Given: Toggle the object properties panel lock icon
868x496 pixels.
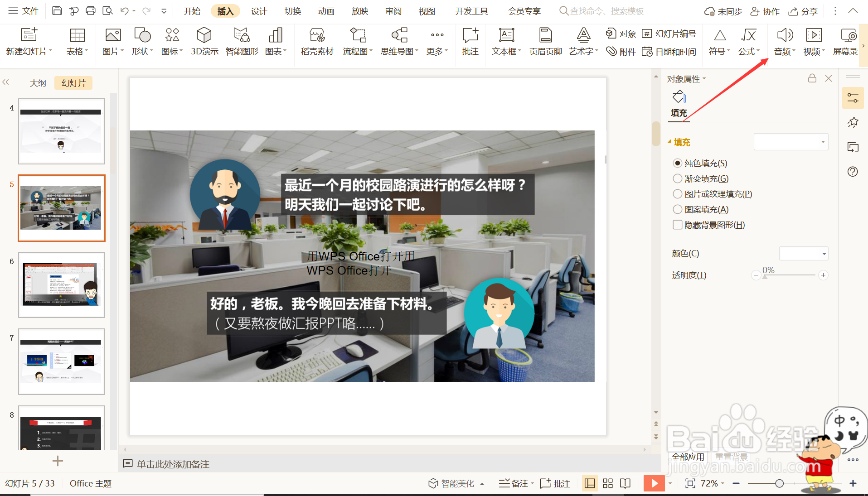Looking at the screenshot, I should click(812, 78).
